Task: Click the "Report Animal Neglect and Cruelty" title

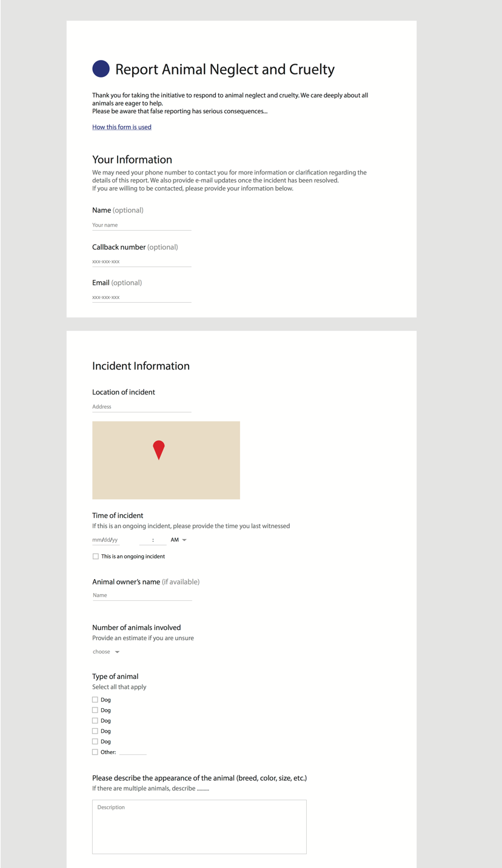Action: 225,69
